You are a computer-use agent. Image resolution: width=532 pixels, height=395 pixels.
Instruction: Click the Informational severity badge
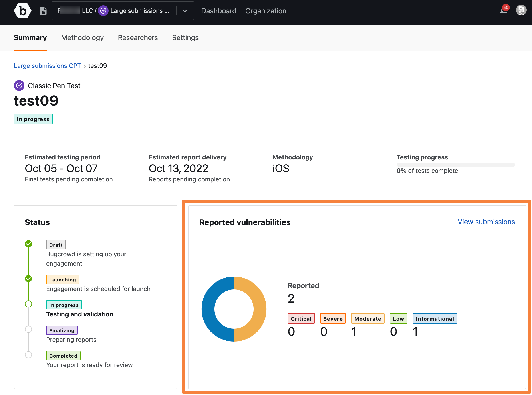coord(435,318)
